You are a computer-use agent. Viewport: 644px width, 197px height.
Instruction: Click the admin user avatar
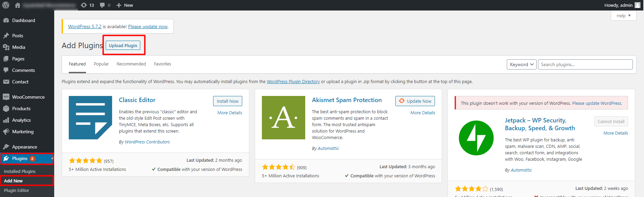(637, 5)
